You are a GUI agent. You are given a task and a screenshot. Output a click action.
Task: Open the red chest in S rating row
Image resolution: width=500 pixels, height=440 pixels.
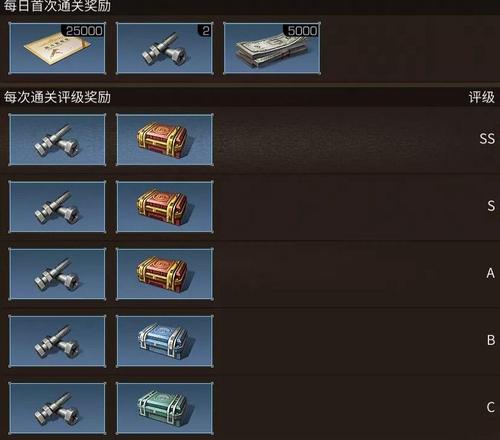click(x=165, y=207)
